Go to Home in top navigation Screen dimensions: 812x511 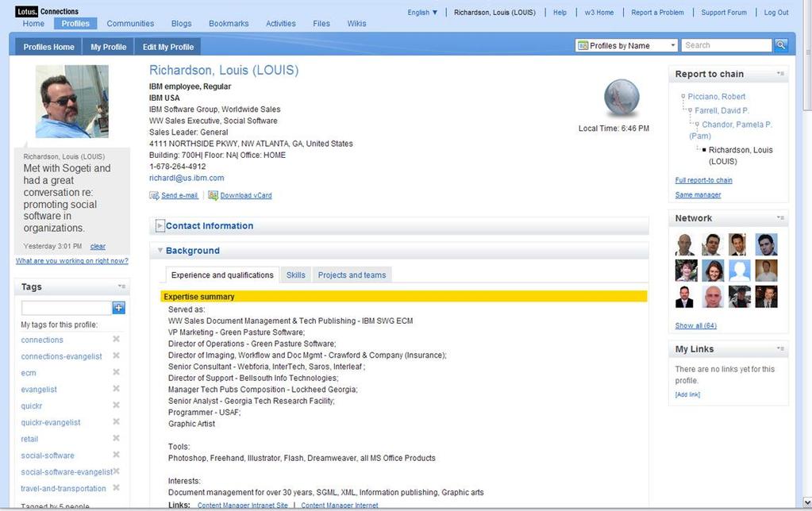[33, 23]
